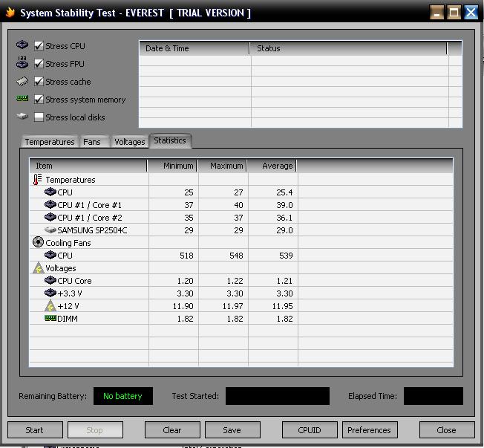Select the SAMSUNG SP2504C row text
The height and width of the screenshot is (448, 484).
coord(92,230)
